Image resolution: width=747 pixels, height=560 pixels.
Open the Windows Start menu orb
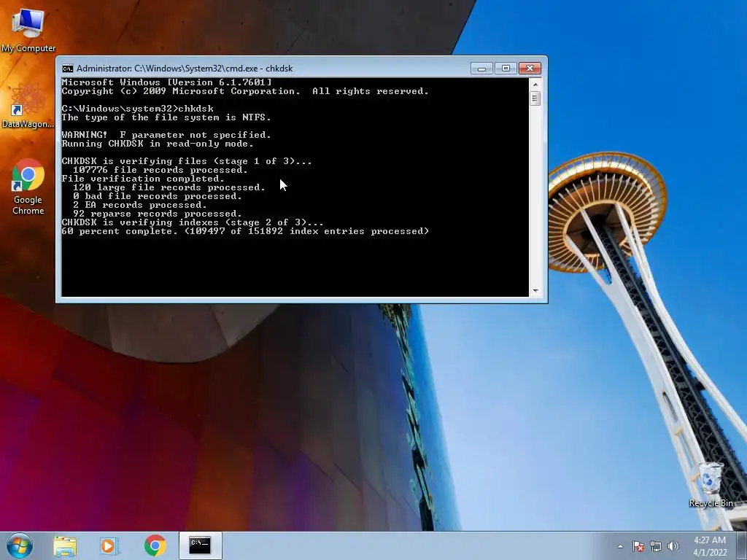point(20,545)
